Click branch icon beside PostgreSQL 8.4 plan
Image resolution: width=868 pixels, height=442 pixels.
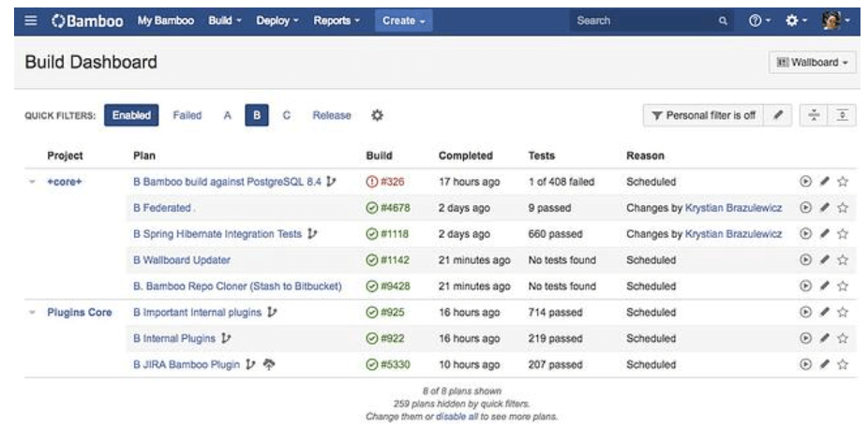[x=331, y=181]
